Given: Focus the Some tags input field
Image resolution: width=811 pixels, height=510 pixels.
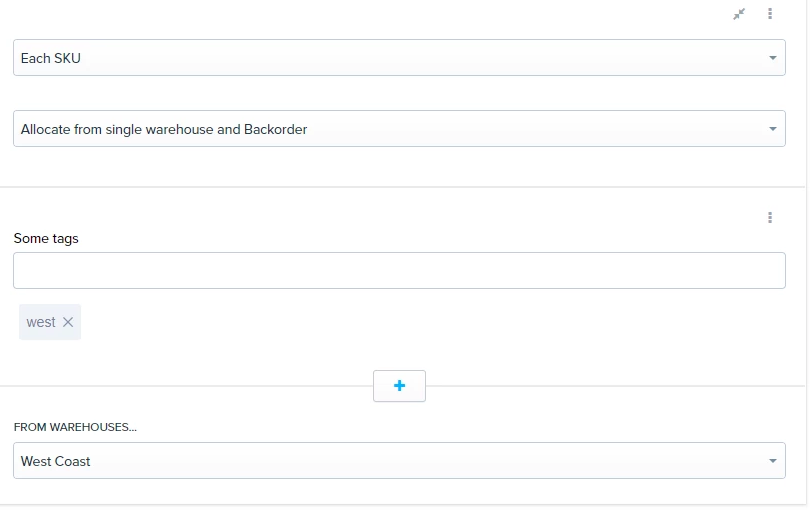Looking at the screenshot, I should 399,271.
